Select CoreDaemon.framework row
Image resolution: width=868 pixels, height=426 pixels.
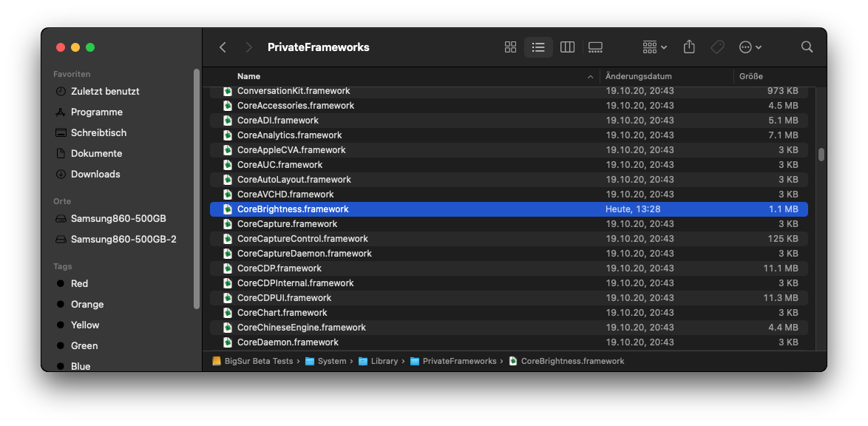509,342
